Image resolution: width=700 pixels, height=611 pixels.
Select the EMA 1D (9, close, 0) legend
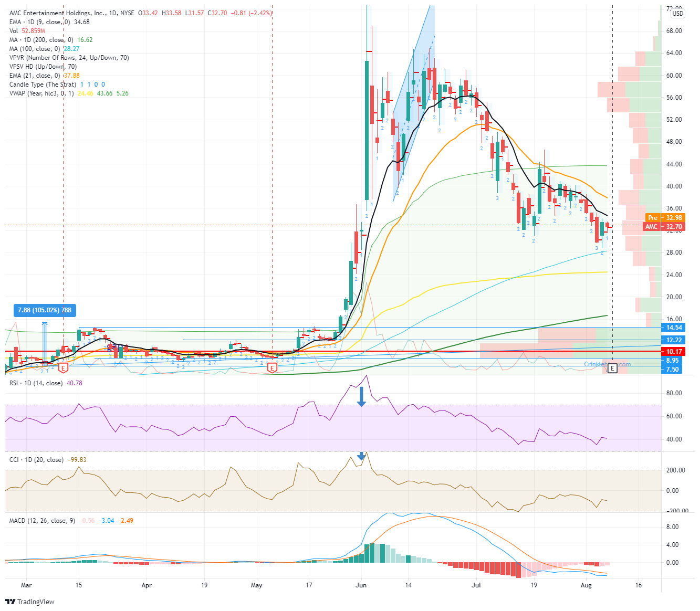point(49,22)
